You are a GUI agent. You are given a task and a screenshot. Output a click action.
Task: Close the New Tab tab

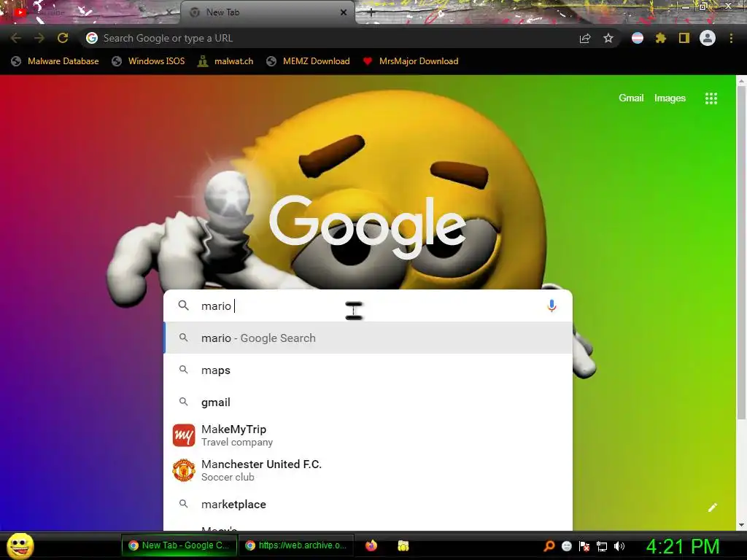tap(344, 12)
